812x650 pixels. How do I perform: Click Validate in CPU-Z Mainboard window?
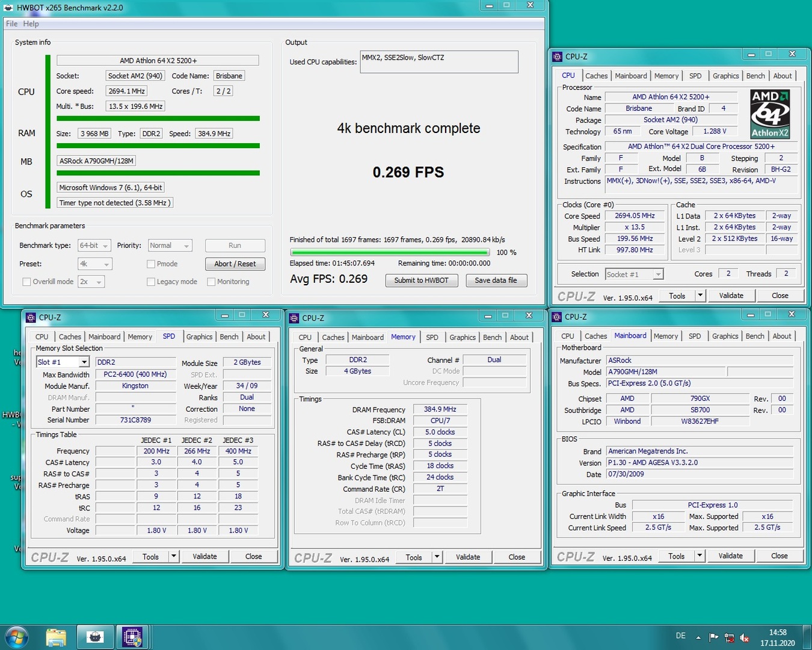(731, 556)
